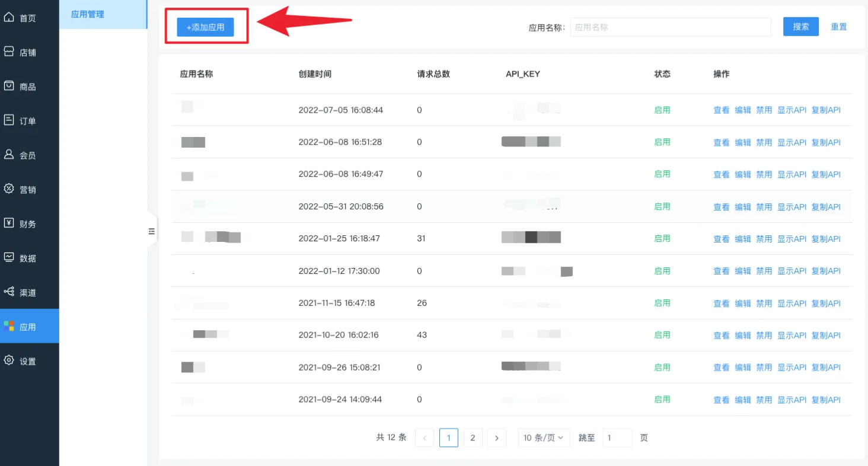Click the members (会员) person icon
This screenshot has height=466, width=868.
[x=9, y=155]
